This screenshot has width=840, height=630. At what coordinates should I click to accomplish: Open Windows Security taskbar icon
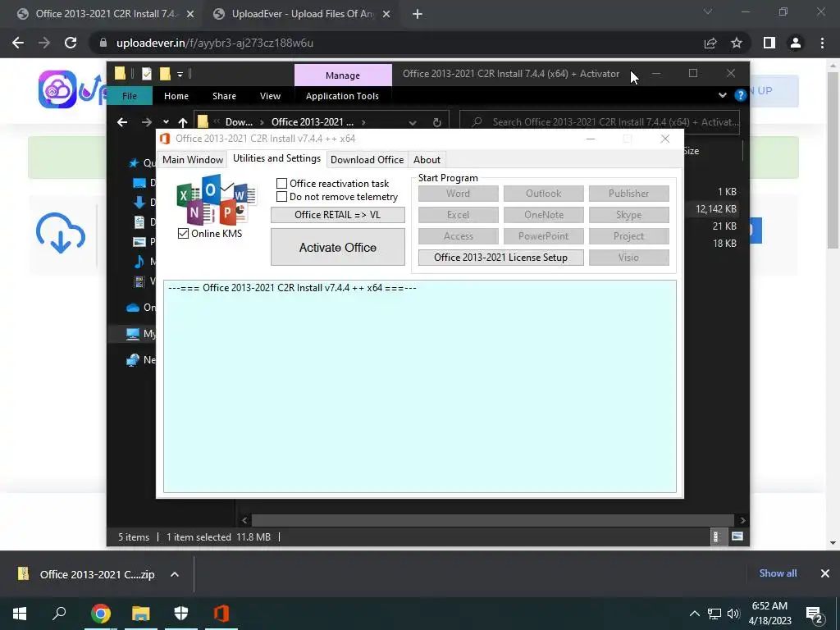pyautogui.click(x=181, y=614)
